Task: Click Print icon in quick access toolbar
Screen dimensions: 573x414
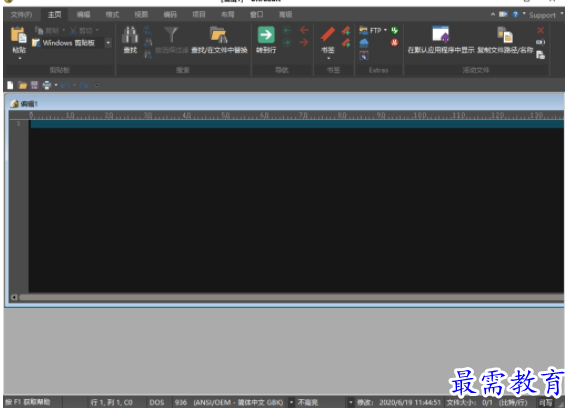Action: 47,86
